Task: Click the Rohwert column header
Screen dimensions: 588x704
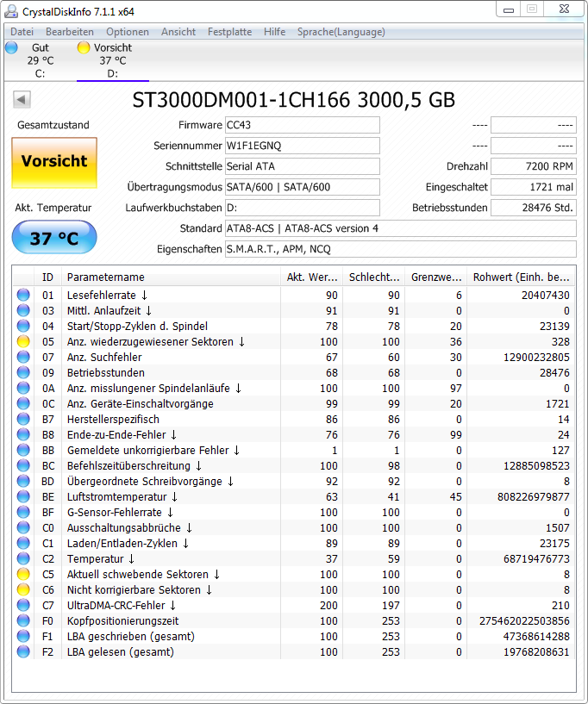Action: click(x=521, y=277)
